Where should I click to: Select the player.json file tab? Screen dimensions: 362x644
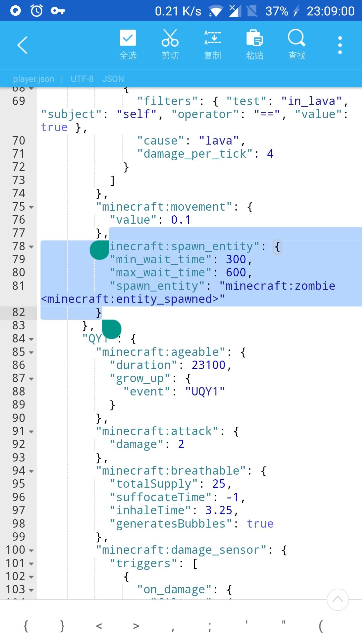(x=34, y=79)
